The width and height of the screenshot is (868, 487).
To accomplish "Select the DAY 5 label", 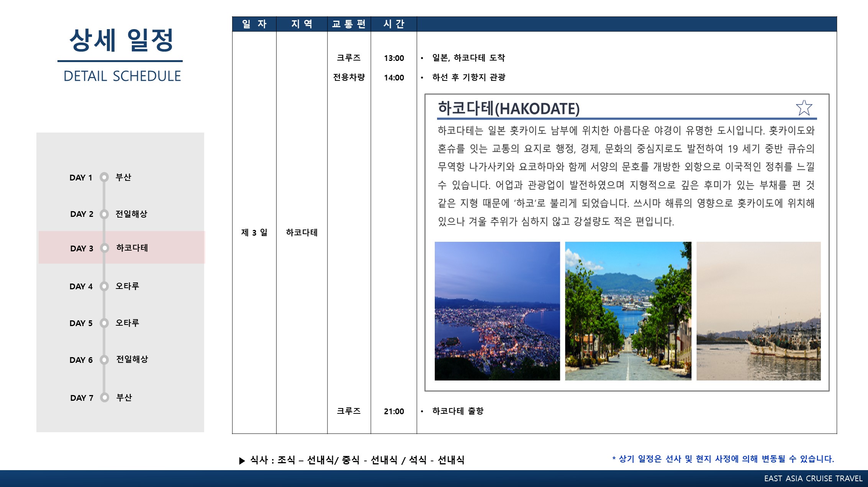I will coord(81,323).
